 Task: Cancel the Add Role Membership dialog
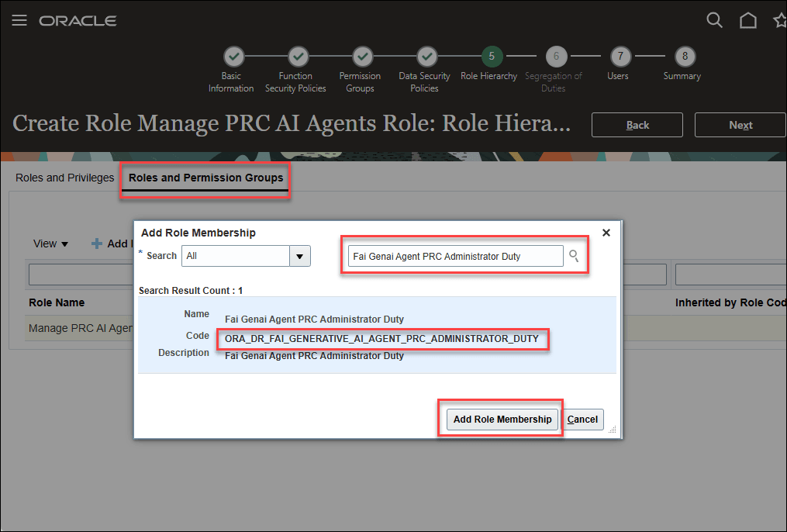coord(582,419)
